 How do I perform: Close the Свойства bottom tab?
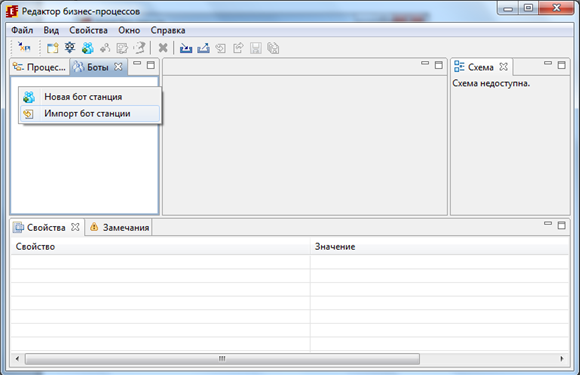point(75,227)
